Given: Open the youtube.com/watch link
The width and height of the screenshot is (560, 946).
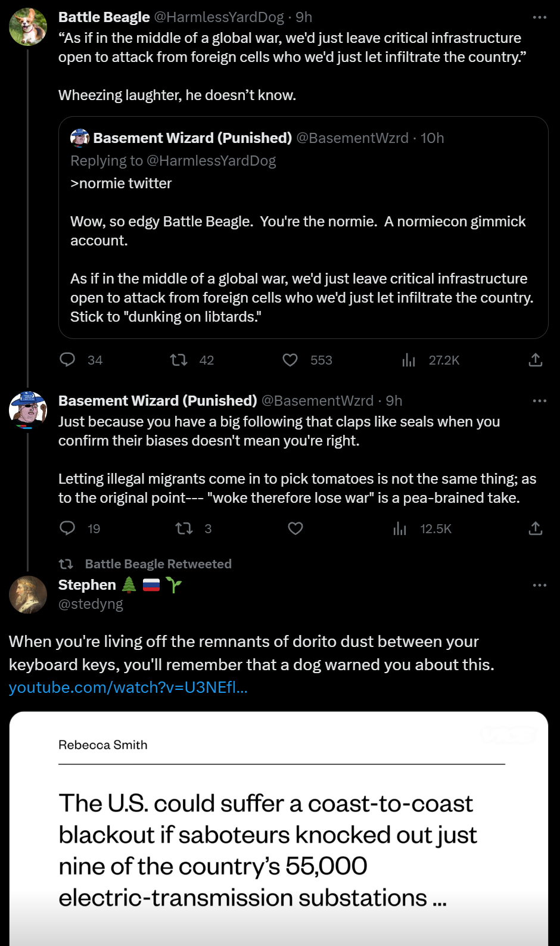Looking at the screenshot, I should [x=128, y=687].
